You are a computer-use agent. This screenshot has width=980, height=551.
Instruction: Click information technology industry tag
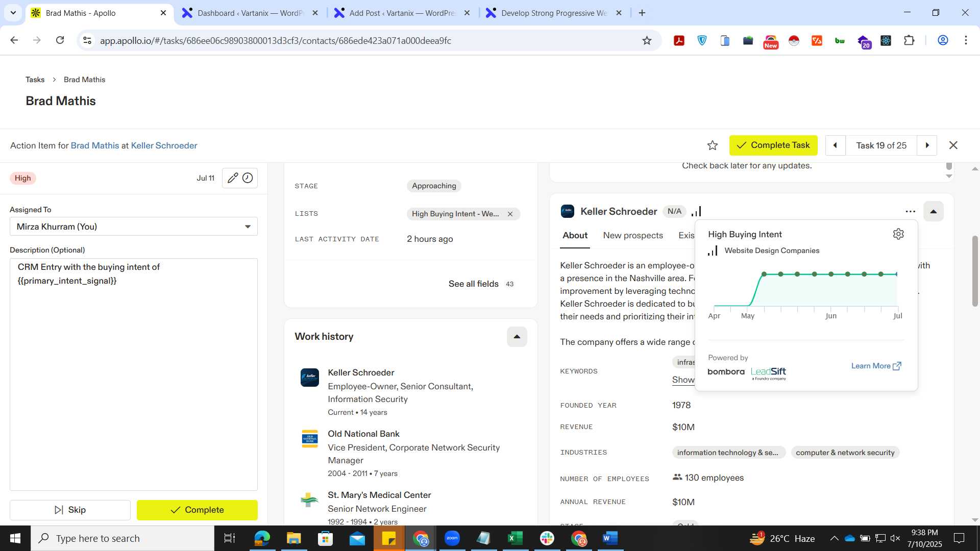(728, 453)
